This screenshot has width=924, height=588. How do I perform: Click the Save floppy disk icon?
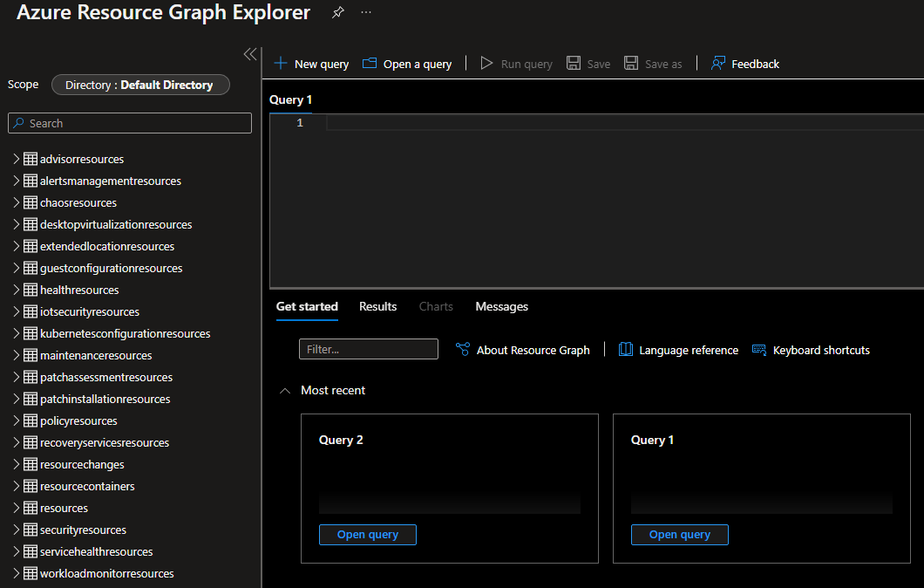click(x=574, y=63)
